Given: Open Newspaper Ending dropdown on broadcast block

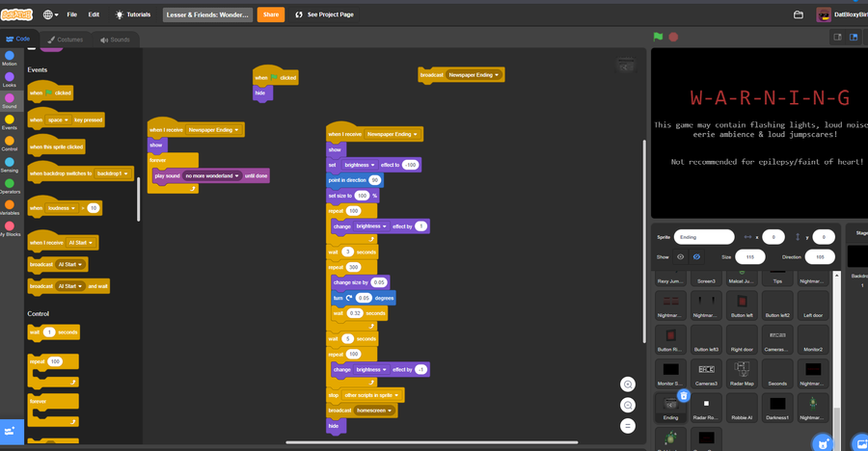Looking at the screenshot, I should click(x=474, y=75).
